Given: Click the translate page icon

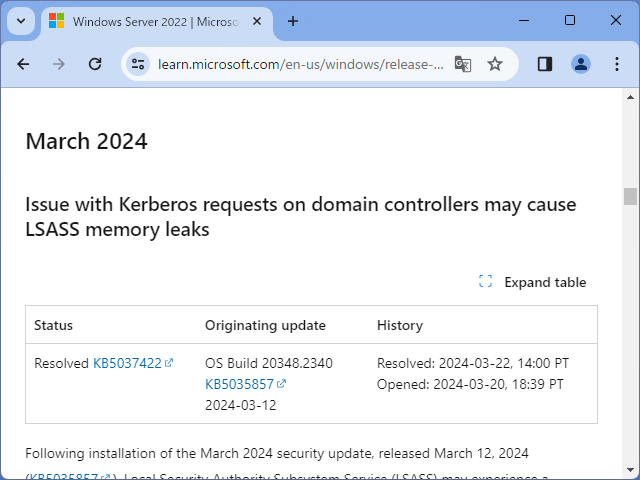Looking at the screenshot, I should [x=462, y=64].
